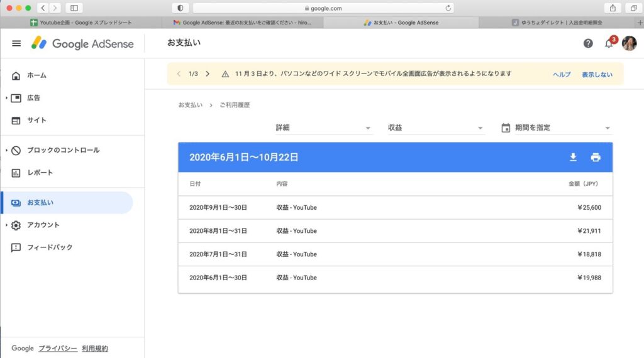Add a new Safari tab
This screenshot has width=644, height=358.
pos(640,23)
